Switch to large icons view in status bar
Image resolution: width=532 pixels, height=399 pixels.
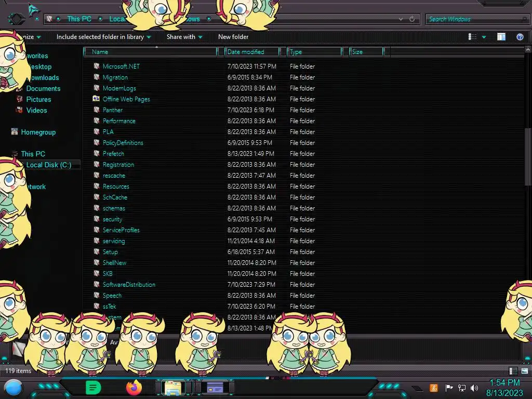coord(525,371)
